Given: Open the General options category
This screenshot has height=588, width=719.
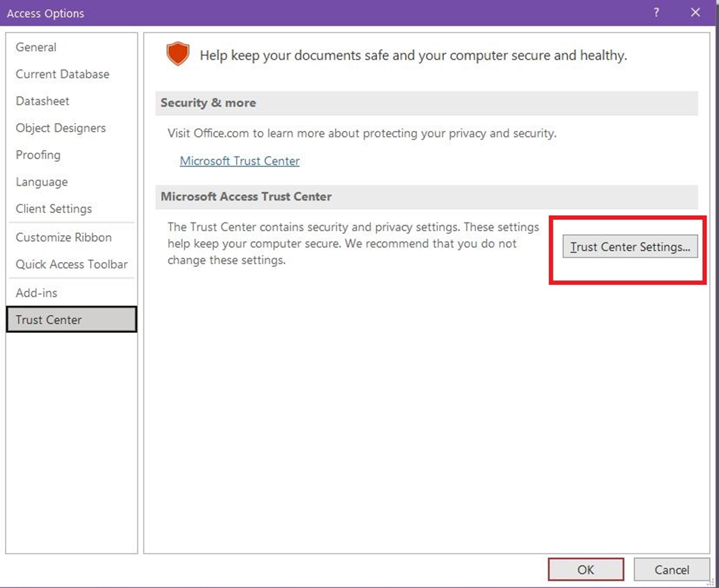Looking at the screenshot, I should coord(72,47).
